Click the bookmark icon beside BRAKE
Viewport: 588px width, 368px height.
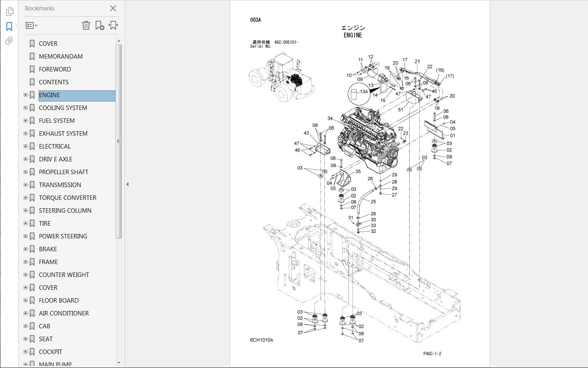tap(33, 249)
